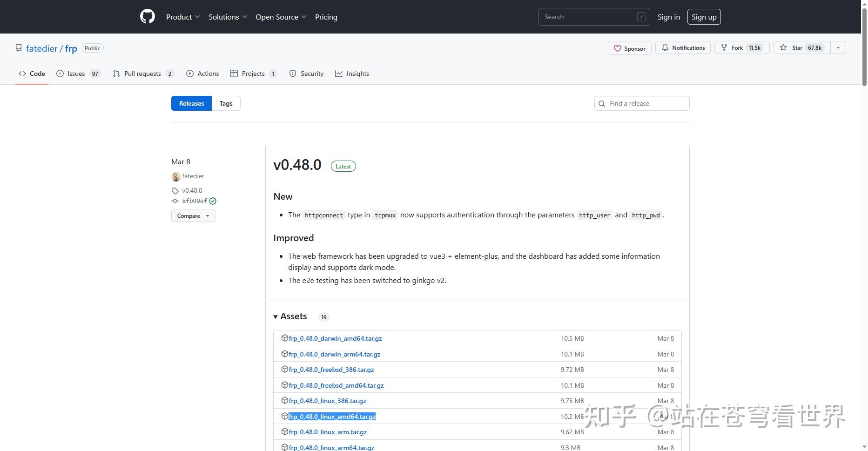Open the Security tab
Image resolution: width=868 pixels, height=451 pixels.
point(306,74)
